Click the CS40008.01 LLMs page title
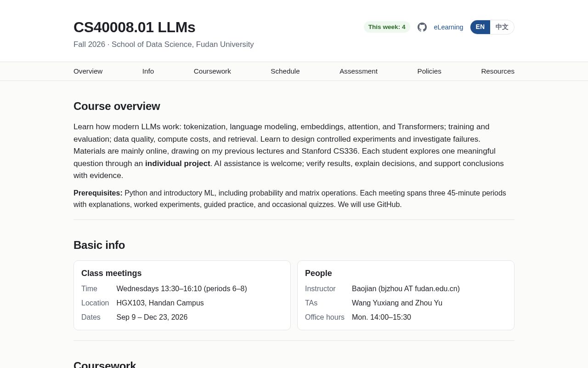The height and width of the screenshot is (368, 588). 134,28
